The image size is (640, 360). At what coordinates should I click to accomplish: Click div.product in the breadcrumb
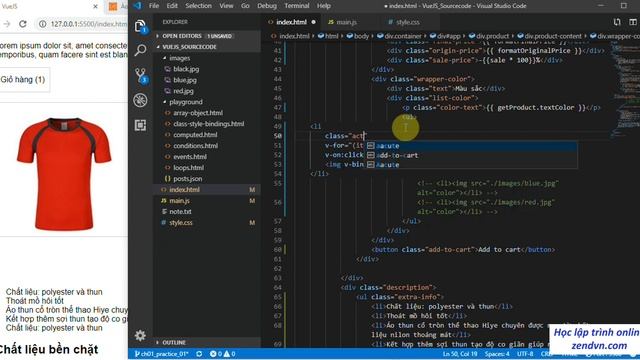pyautogui.click(x=492, y=36)
